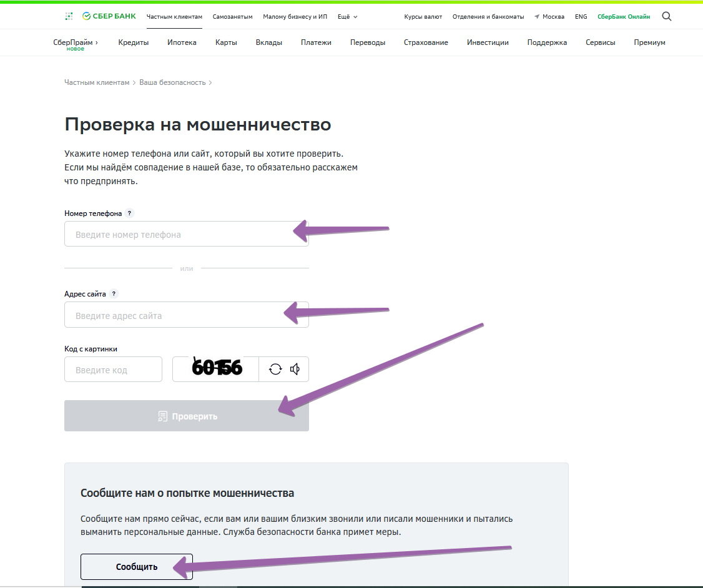
Task: Expand the Ещё dropdown menu
Action: click(x=348, y=17)
